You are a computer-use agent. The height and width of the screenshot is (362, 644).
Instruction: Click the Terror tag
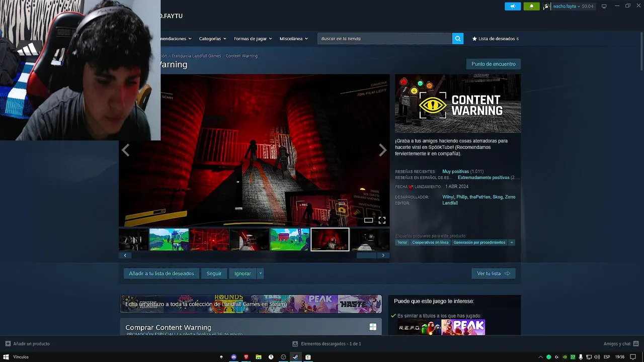[x=402, y=242]
